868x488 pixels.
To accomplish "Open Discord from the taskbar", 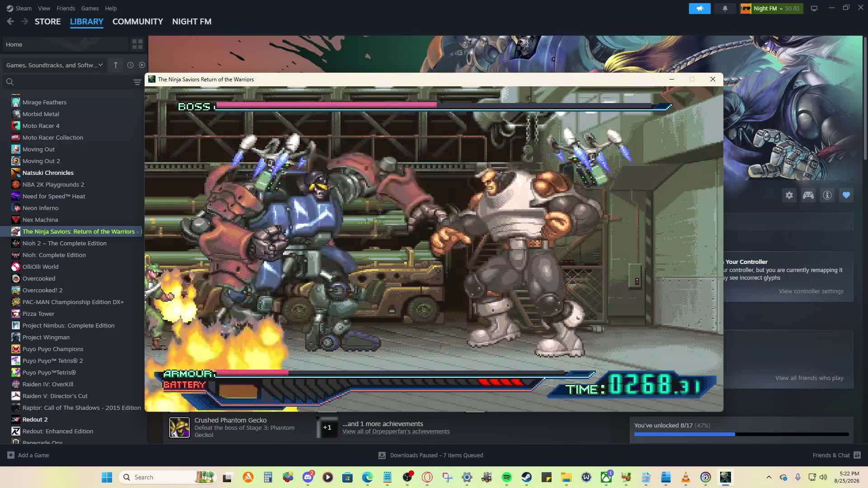I will [x=308, y=477].
